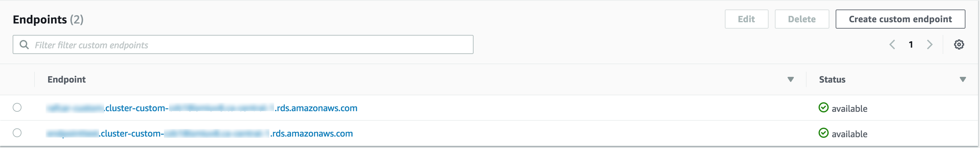Image resolution: width=980 pixels, height=148 pixels.
Task: Click the Status column header
Action: (x=832, y=79)
